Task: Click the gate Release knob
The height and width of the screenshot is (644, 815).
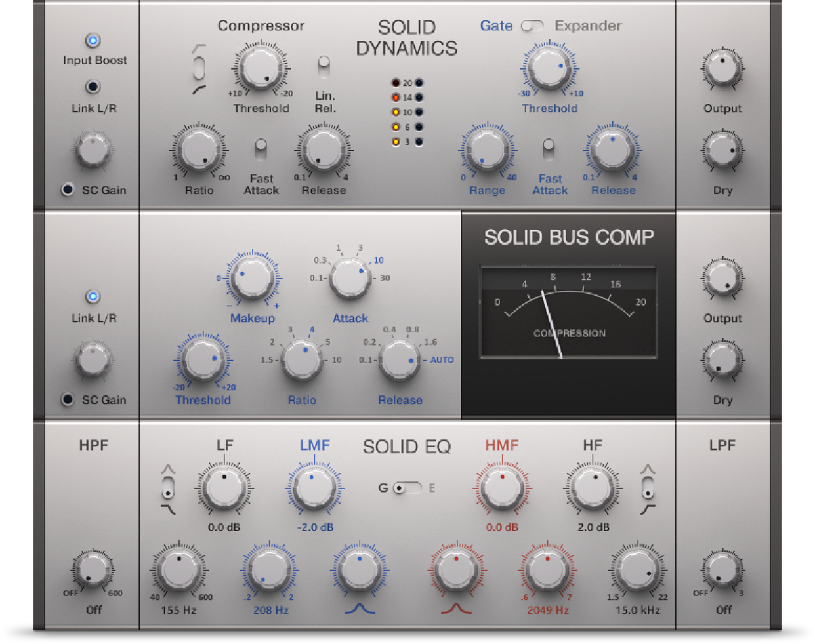Action: [x=613, y=150]
